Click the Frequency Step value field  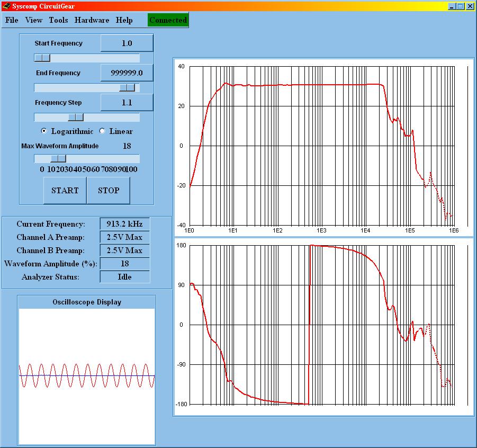tap(127, 103)
